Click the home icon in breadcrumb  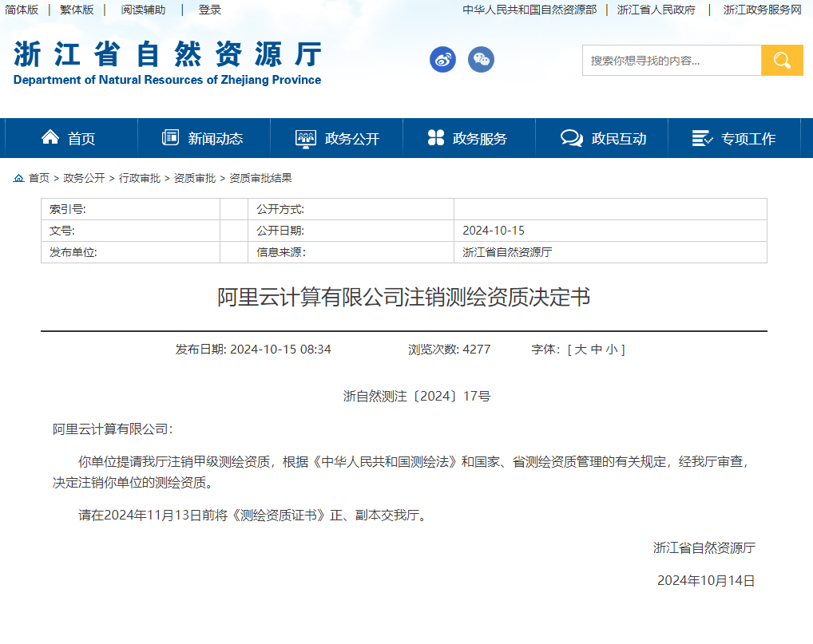pyautogui.click(x=18, y=178)
